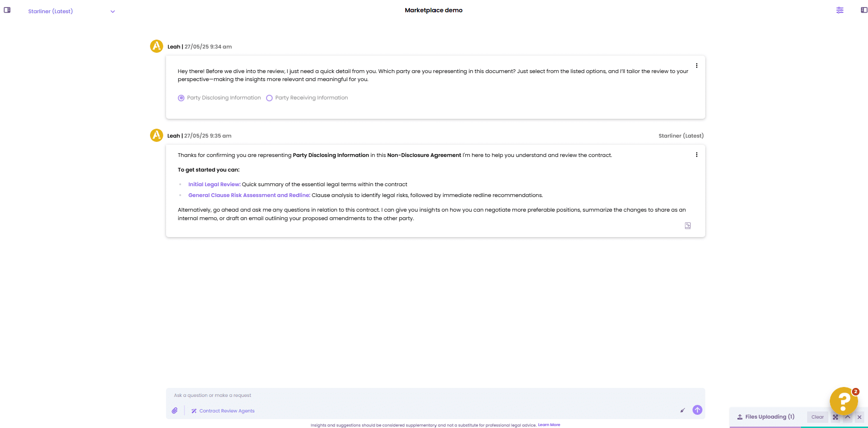Click the paperclip attach file icon

tap(175, 411)
